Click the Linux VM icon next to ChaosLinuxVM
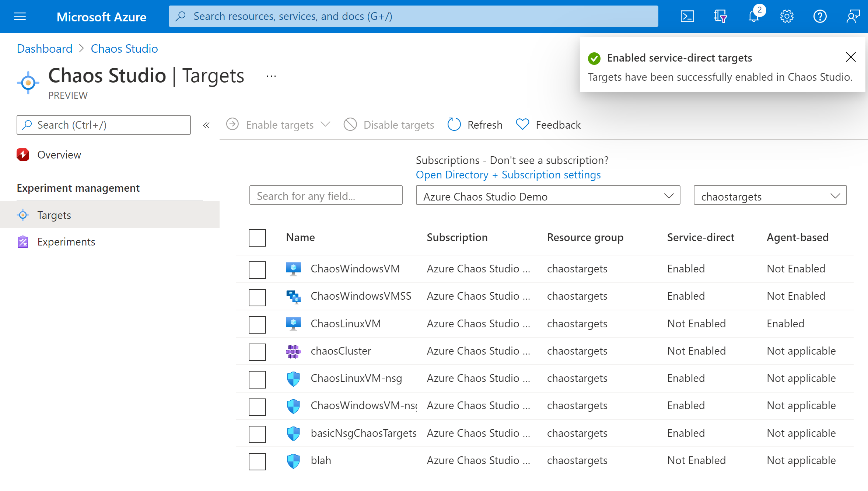Image resolution: width=868 pixels, height=491 pixels. pos(294,323)
